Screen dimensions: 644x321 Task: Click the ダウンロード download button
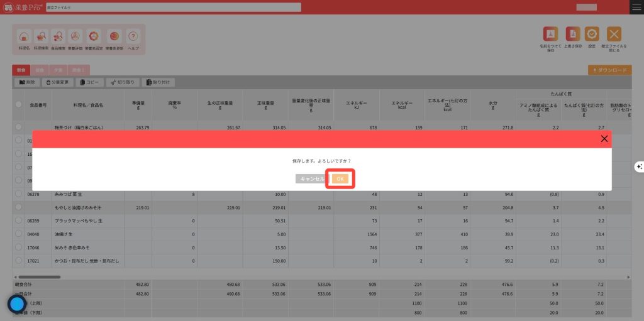[x=609, y=70]
